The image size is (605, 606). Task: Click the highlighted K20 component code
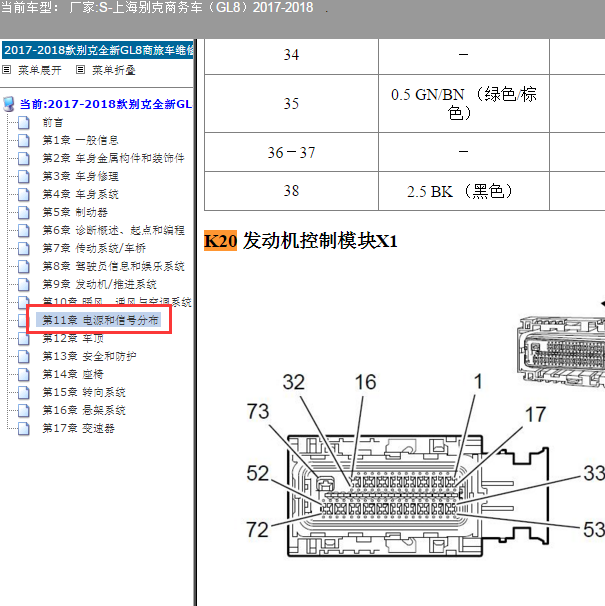coord(220,241)
